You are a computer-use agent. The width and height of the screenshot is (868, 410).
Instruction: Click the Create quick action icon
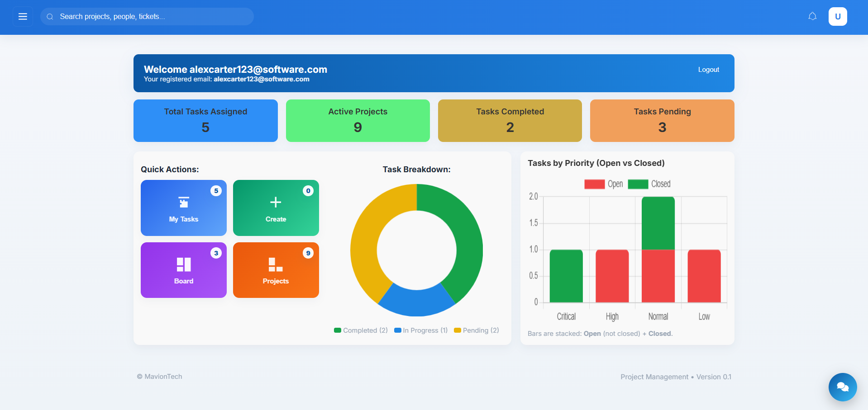point(276,202)
